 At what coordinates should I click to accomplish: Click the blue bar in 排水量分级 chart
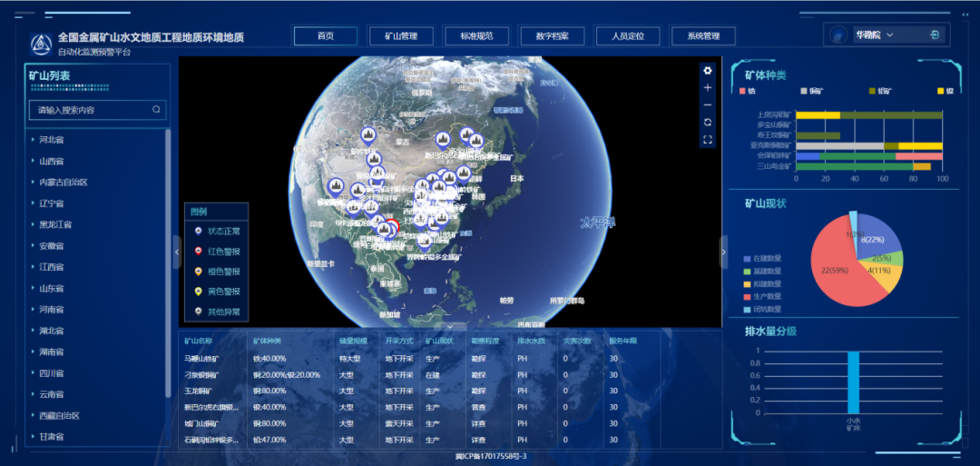tap(853, 382)
